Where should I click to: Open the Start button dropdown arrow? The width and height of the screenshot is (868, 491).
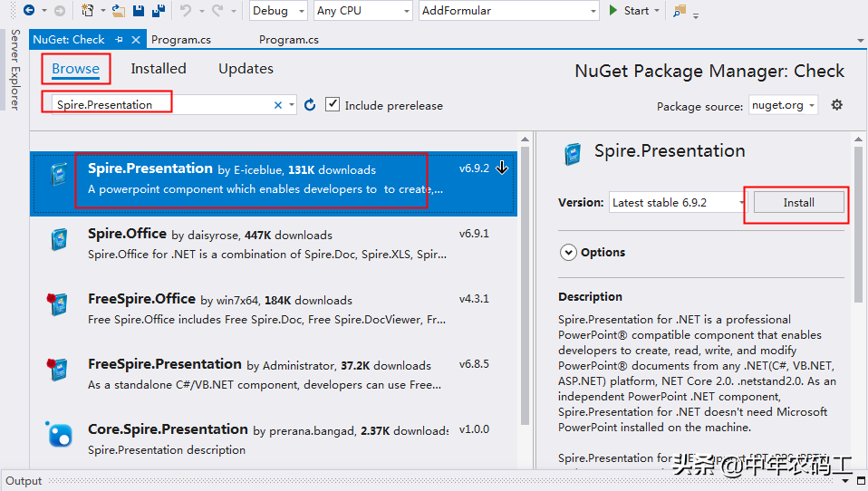[657, 11]
